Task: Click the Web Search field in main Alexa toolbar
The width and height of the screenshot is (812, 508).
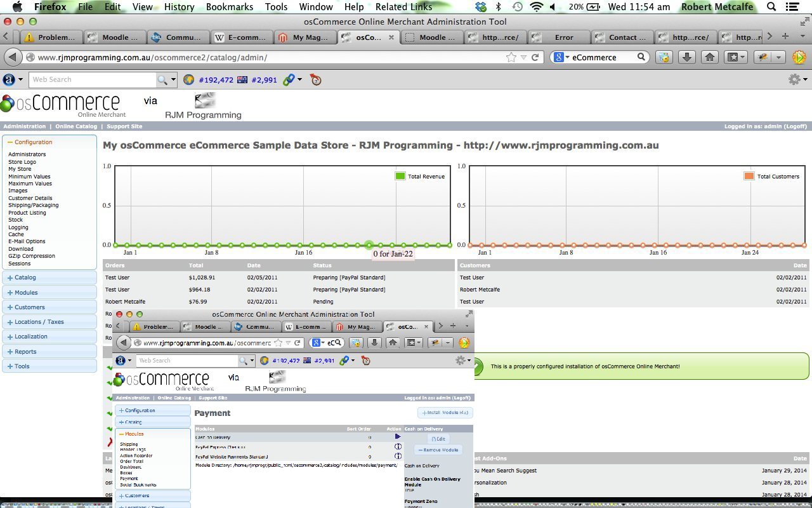Action: (x=92, y=80)
